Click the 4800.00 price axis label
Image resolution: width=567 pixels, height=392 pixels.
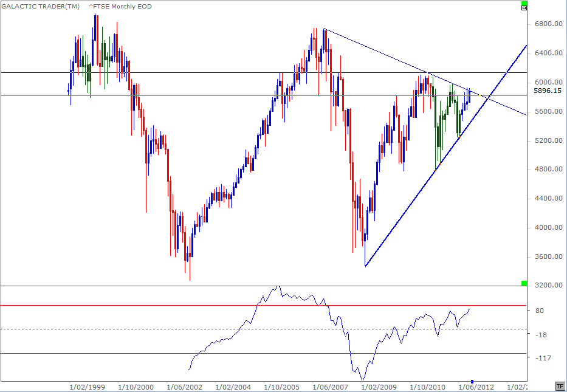click(549, 169)
